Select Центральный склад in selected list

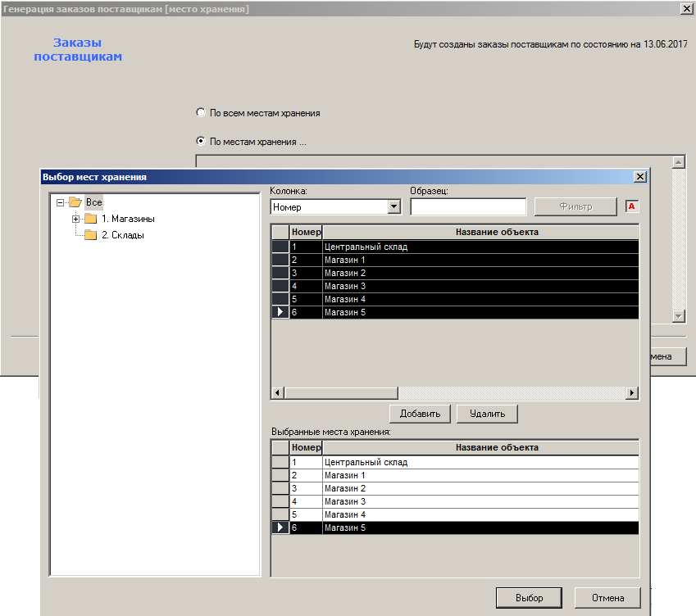click(x=480, y=462)
